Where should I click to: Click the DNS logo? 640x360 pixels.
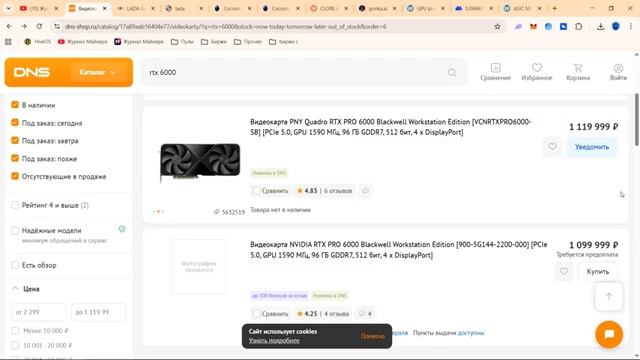coord(32,72)
